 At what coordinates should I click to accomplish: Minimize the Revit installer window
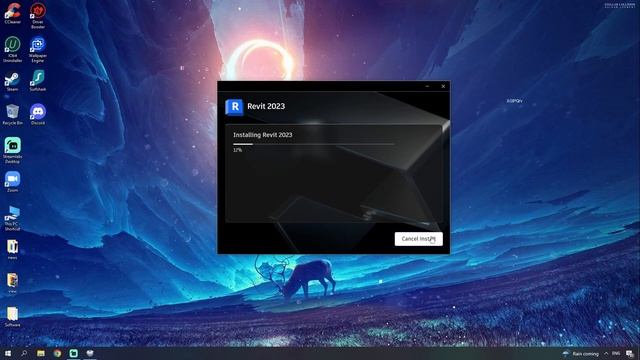click(x=427, y=86)
